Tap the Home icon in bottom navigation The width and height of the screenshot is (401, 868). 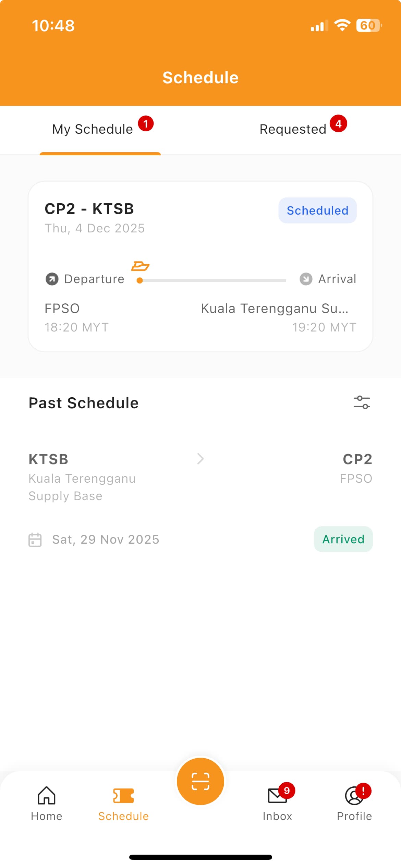pos(46,795)
